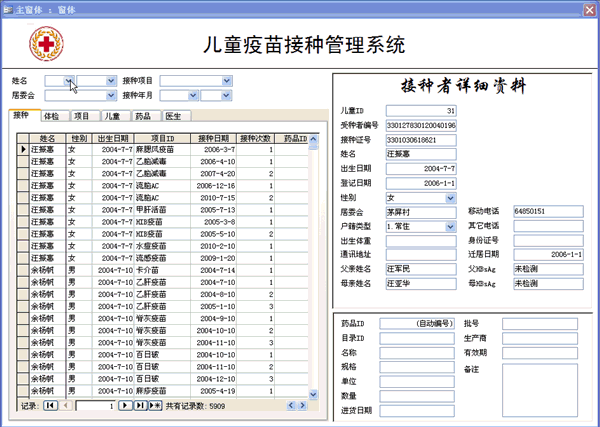The height and width of the screenshot is (427, 600).
Task: Click the horizontal scroll left arrow
Action: [x=291, y=406]
